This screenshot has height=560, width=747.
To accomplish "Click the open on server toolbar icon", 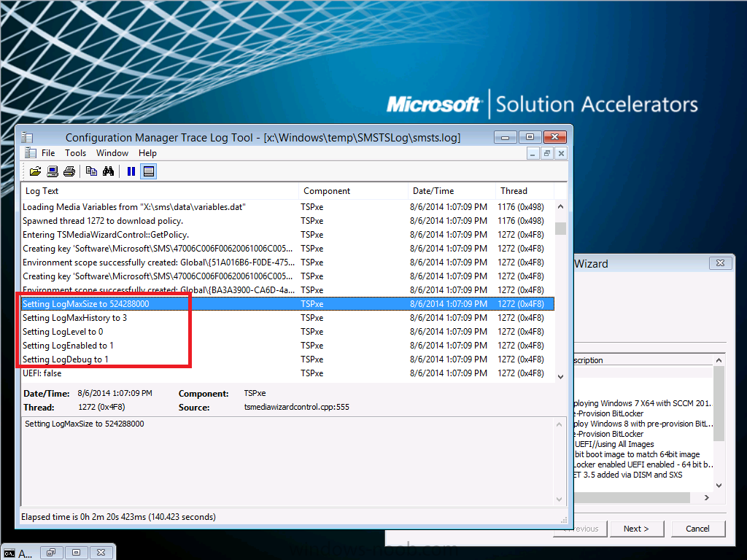I will pos(53,171).
